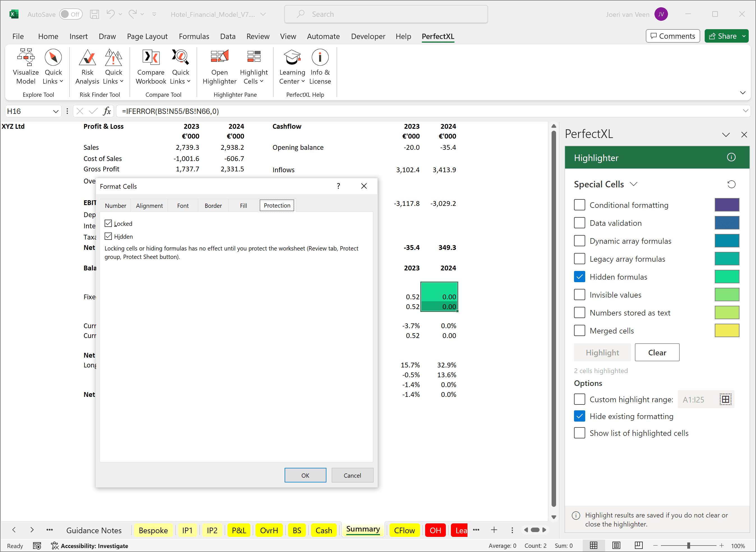Open Info & License
756x552 pixels.
[320, 66]
